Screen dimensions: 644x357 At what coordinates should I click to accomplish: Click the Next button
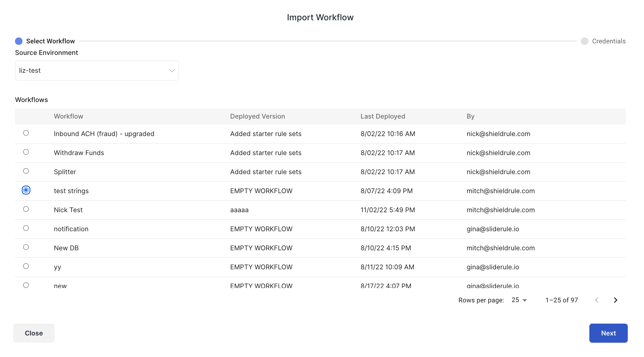point(608,333)
